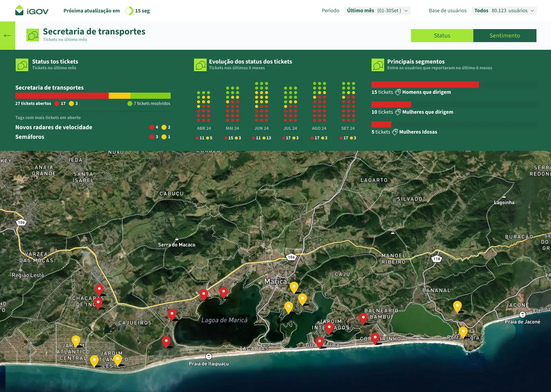Viewport: 551px width, 392px height.
Task: Select the SET 24 column label
Action: (x=348, y=129)
